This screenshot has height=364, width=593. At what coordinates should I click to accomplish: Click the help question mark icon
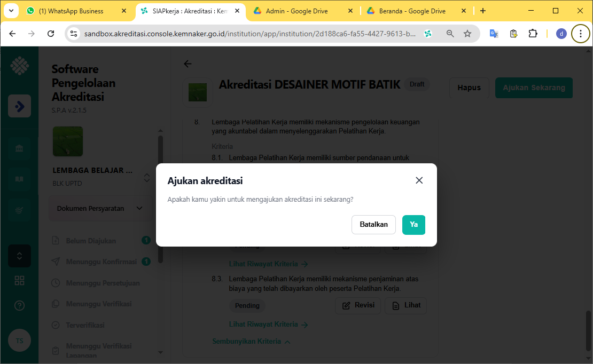click(x=19, y=306)
